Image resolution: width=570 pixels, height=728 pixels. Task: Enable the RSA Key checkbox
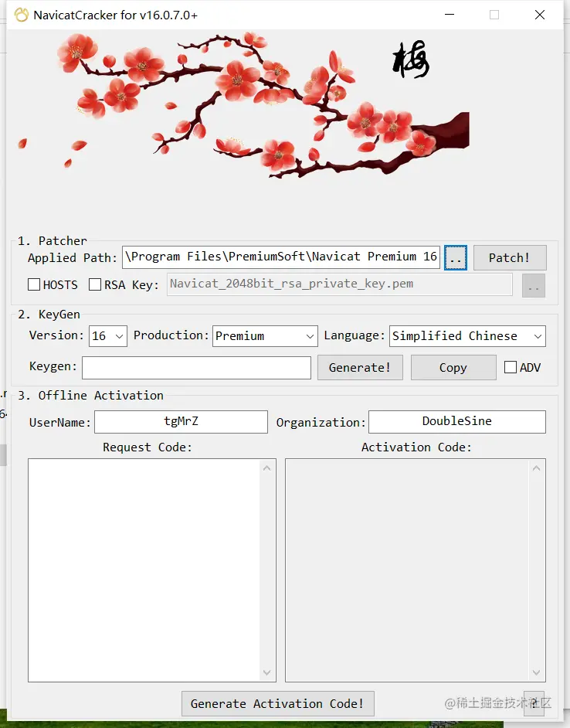pyautogui.click(x=95, y=284)
